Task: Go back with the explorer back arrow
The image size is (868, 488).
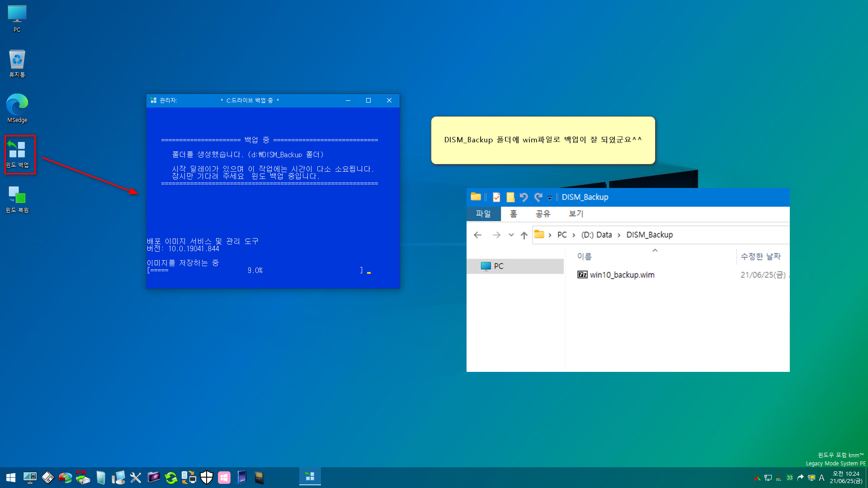Action: tap(478, 235)
